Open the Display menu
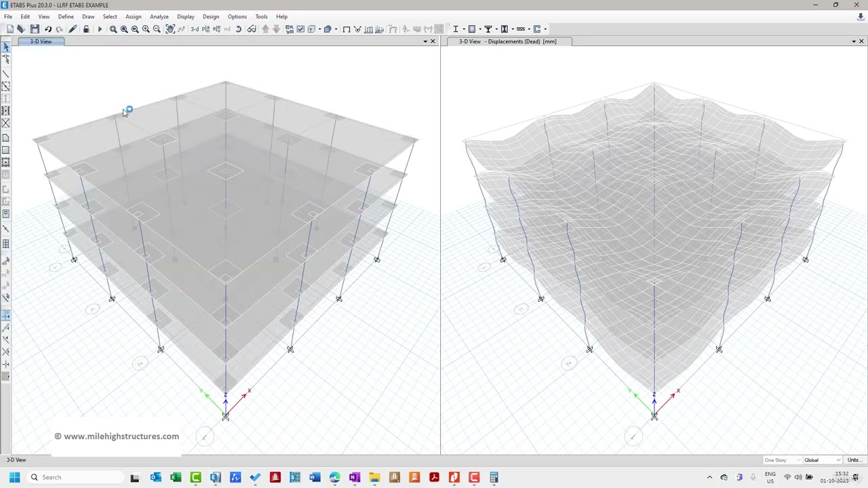This screenshot has width=868, height=488. [x=185, y=16]
